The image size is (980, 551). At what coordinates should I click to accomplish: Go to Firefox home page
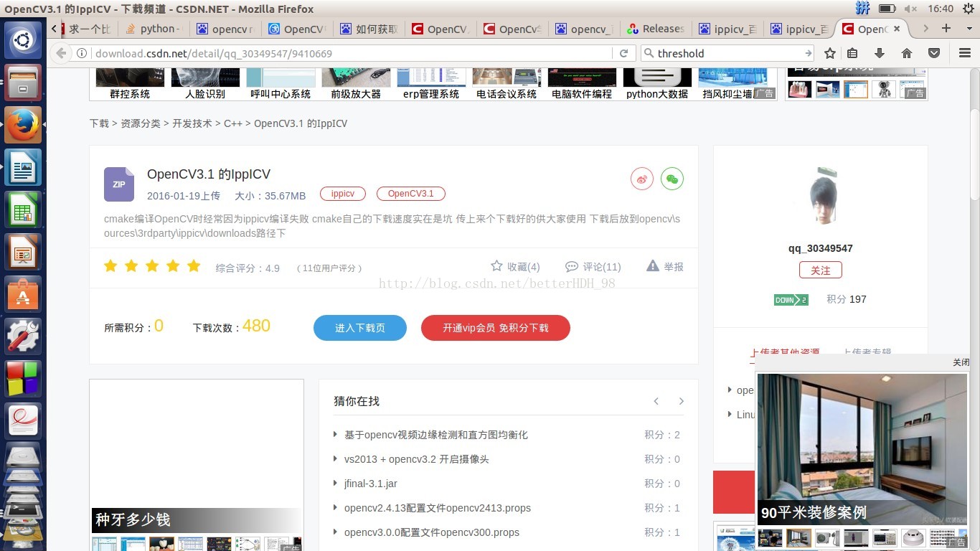tap(907, 53)
